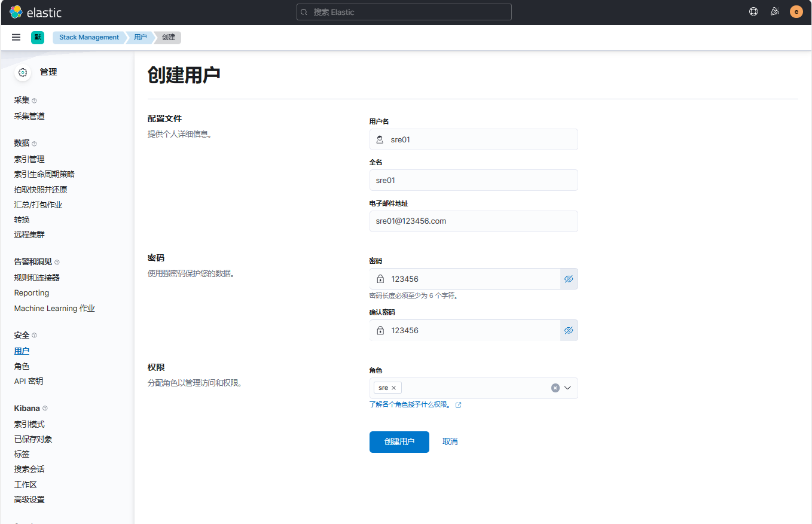Remove the sre role tag
This screenshot has height=524, width=812.
tap(393, 388)
